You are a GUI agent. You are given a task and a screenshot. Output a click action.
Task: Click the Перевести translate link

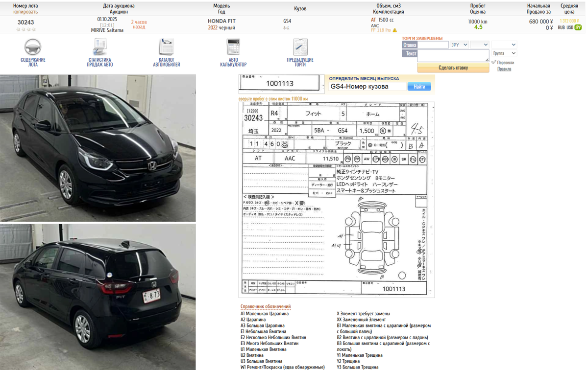[506, 63]
